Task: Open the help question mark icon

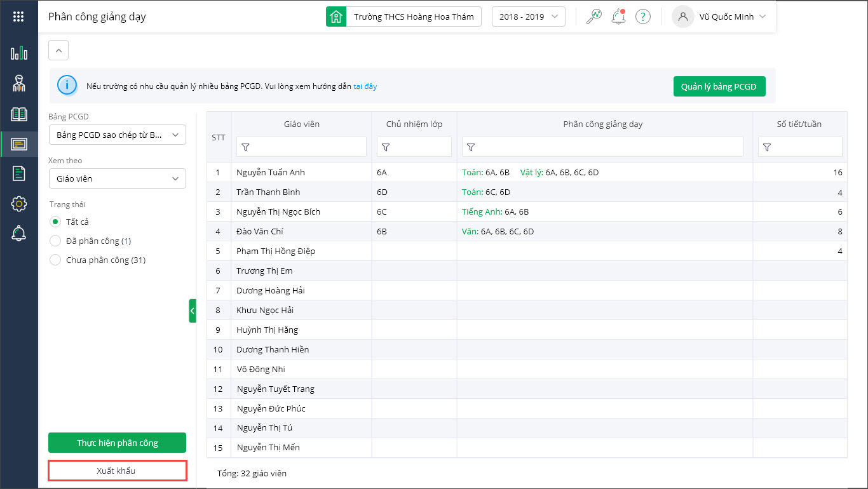Action: (643, 17)
